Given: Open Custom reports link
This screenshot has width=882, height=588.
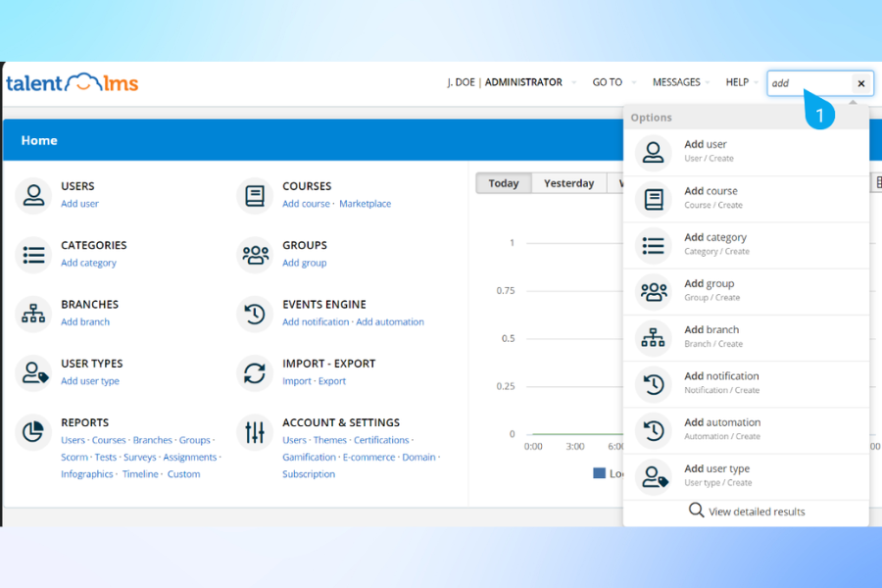Looking at the screenshot, I should pyautogui.click(x=183, y=473).
